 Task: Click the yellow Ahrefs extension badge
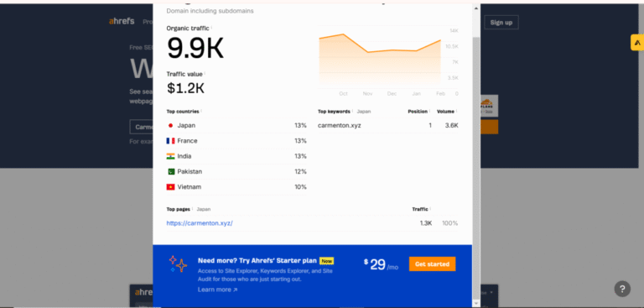pyautogui.click(x=637, y=42)
